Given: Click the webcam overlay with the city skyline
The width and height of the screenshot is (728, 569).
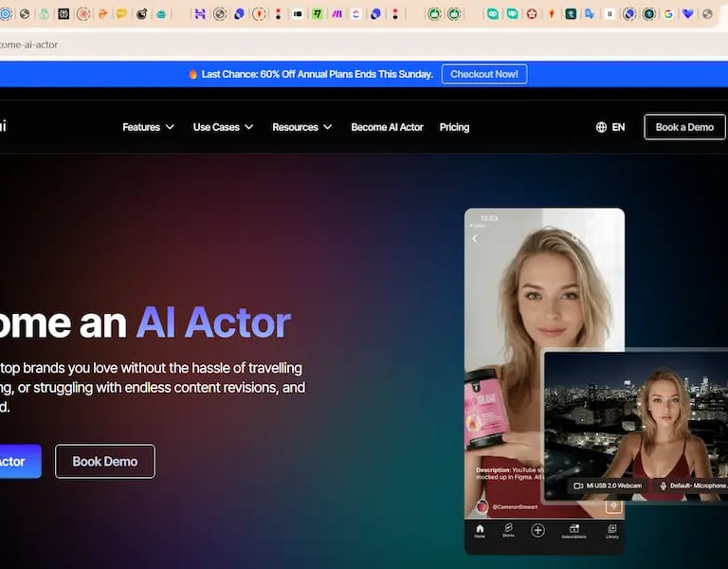Looking at the screenshot, I should [636, 428].
